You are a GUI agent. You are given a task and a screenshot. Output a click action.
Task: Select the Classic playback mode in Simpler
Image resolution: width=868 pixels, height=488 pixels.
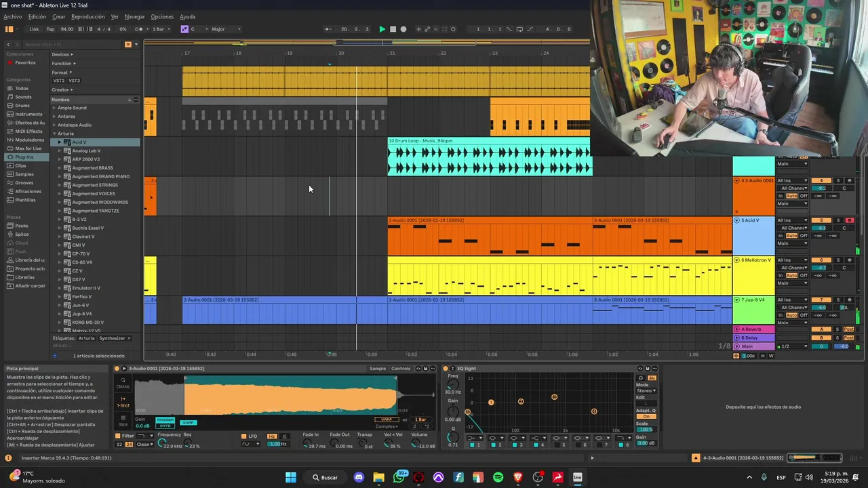click(x=123, y=384)
